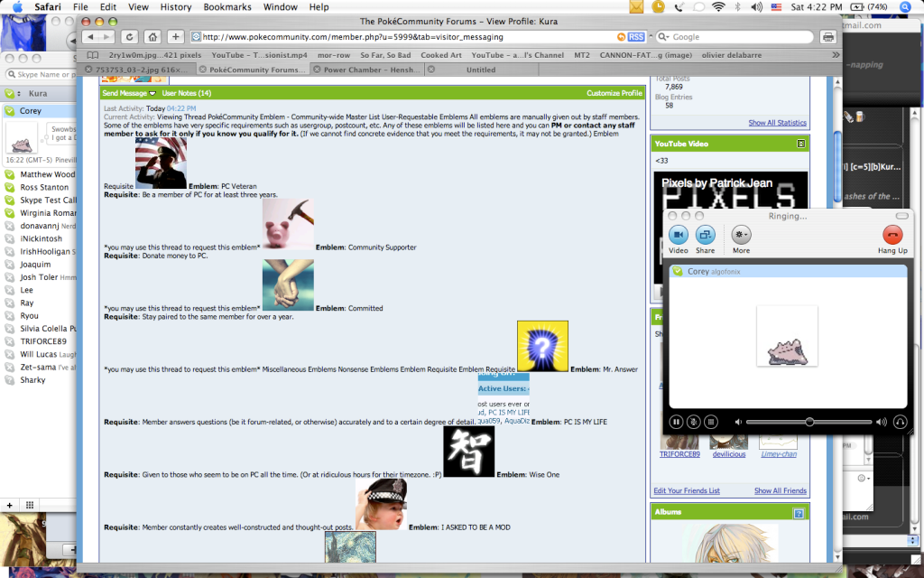Open the Cooked Art bookmark

pos(440,55)
